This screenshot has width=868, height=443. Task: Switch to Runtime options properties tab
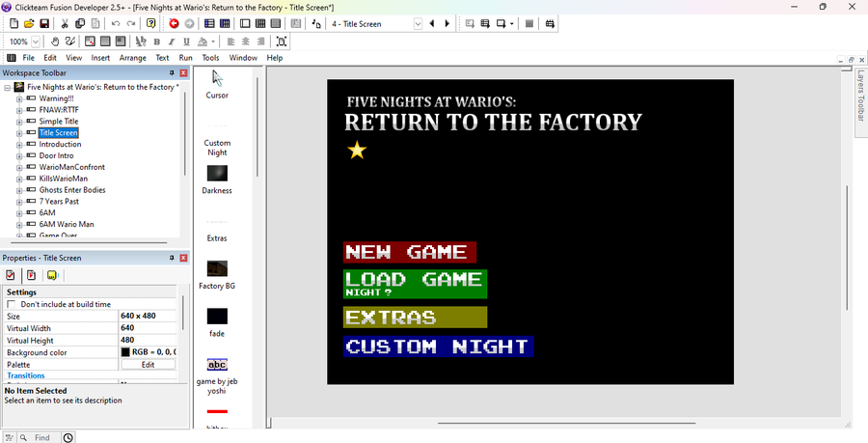31,275
